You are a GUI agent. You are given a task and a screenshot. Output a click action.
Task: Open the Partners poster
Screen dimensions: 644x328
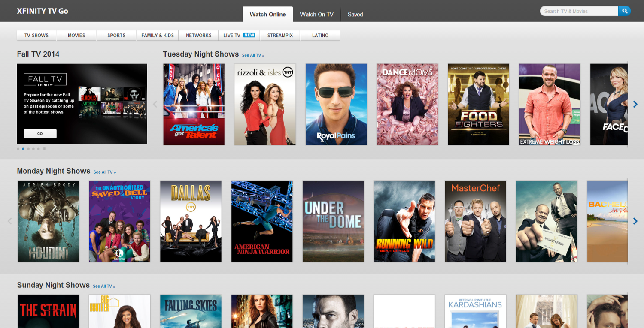547,221
